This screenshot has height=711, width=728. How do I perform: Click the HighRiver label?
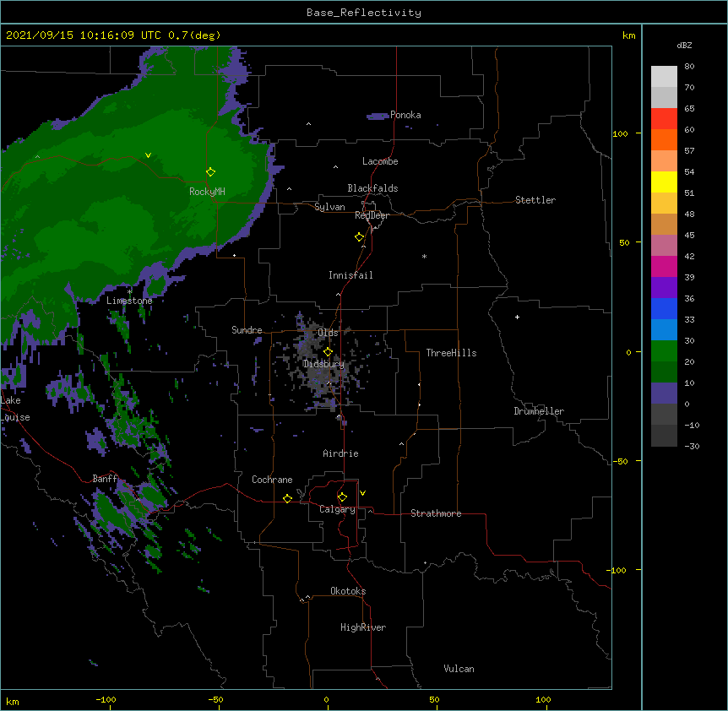click(363, 627)
